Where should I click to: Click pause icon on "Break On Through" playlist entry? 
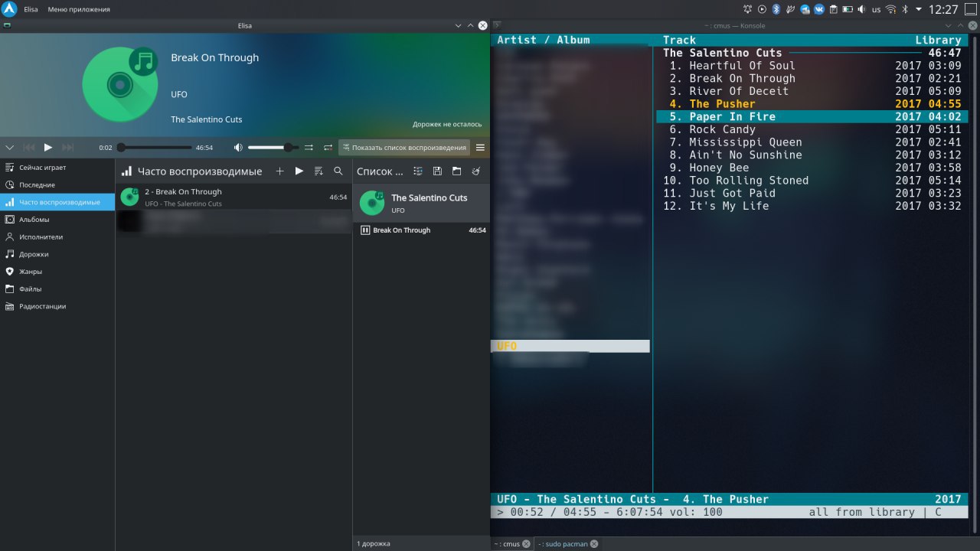pos(365,230)
